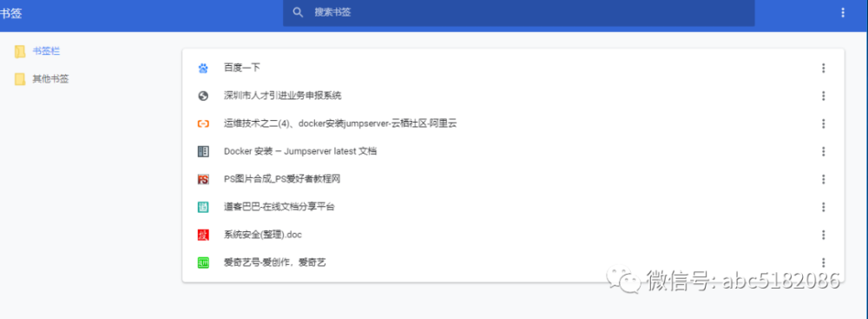This screenshot has width=868, height=319.
Task: Open more actions for PS图片合成 bookmark
Action: [823, 179]
